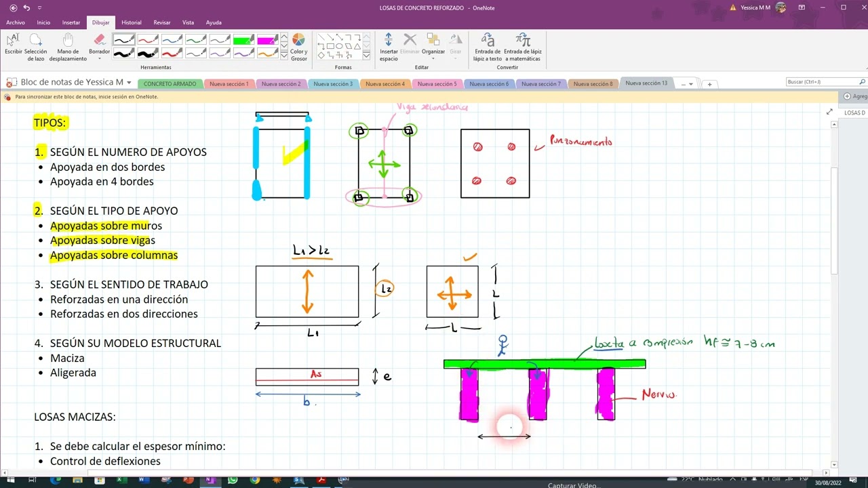Viewport: 868px width, 488px height.
Task: Pick the thick red pen in bottom row
Action: click(172, 53)
